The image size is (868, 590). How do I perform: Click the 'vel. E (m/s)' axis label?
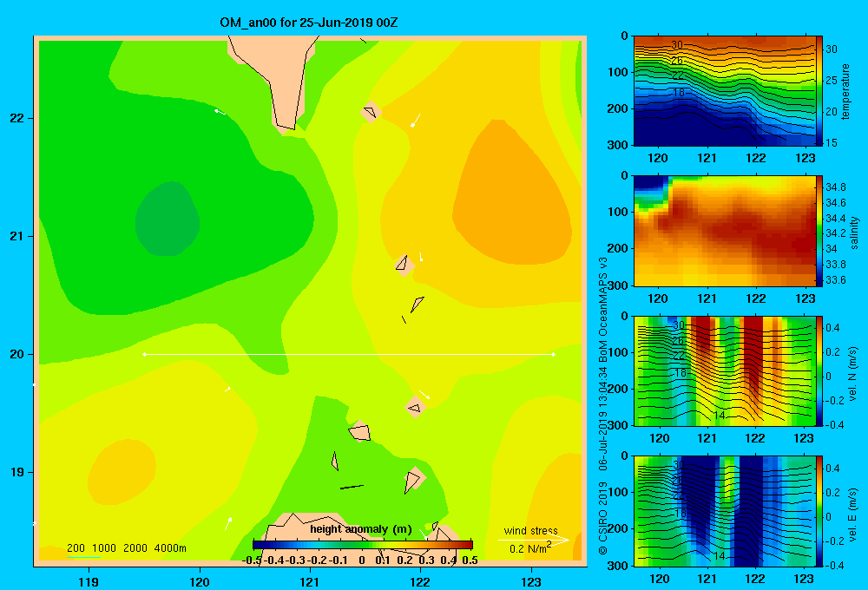(853, 514)
